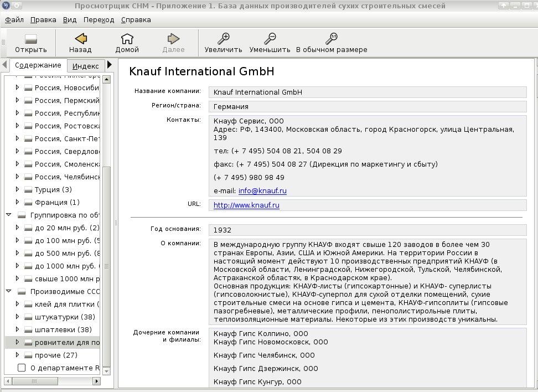Click the book icon beside Производимые ССС
This screenshot has width=538, height=392.
[22, 292]
